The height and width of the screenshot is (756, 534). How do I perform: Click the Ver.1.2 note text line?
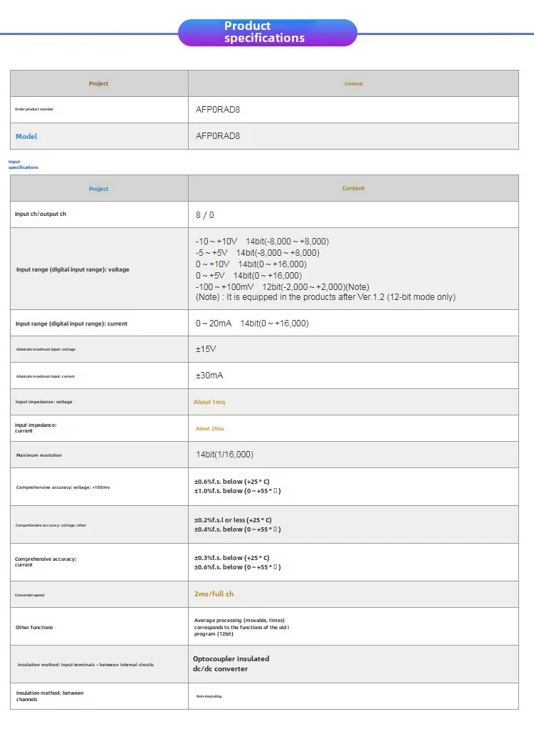click(x=325, y=296)
